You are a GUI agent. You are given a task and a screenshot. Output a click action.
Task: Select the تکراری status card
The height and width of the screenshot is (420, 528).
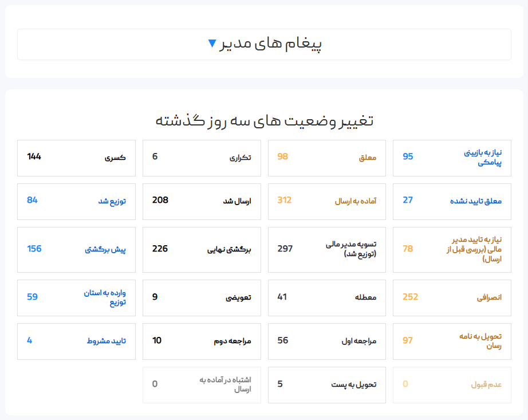(x=202, y=158)
